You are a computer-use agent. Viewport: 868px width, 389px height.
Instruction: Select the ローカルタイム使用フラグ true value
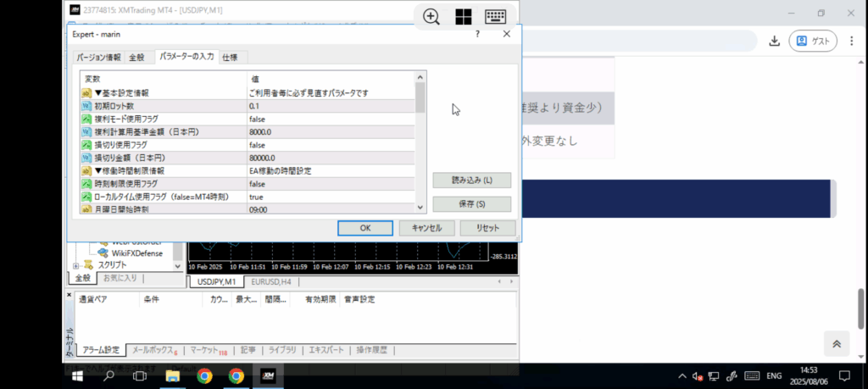point(255,197)
